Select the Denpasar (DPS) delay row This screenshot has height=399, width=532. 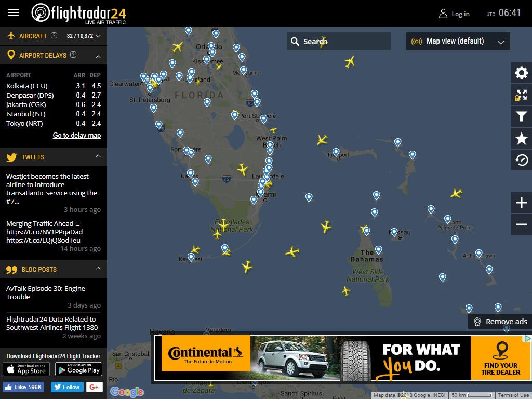(x=54, y=96)
